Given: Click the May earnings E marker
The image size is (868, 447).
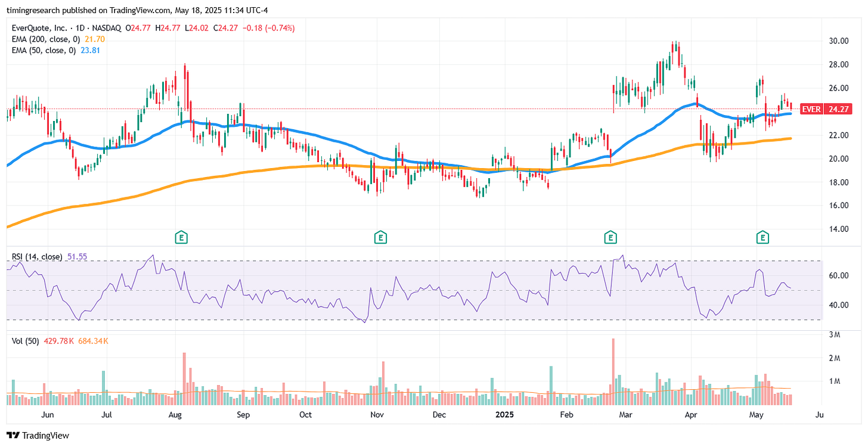Looking at the screenshot, I should pos(762,238).
